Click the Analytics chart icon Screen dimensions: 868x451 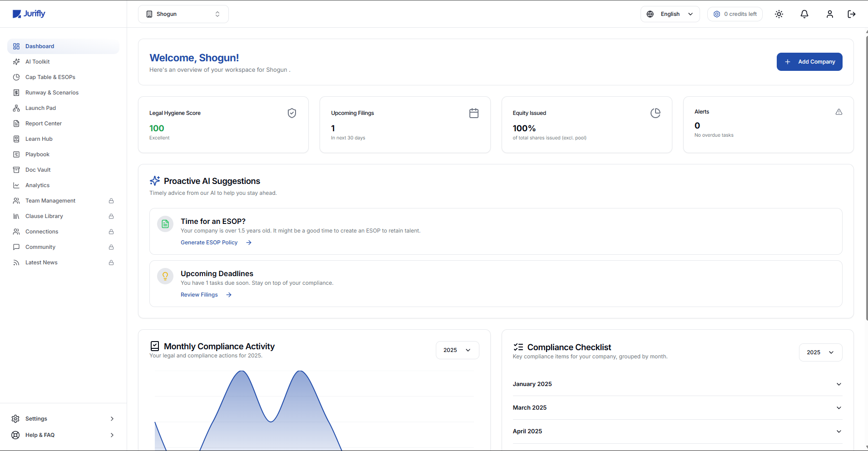(x=16, y=185)
